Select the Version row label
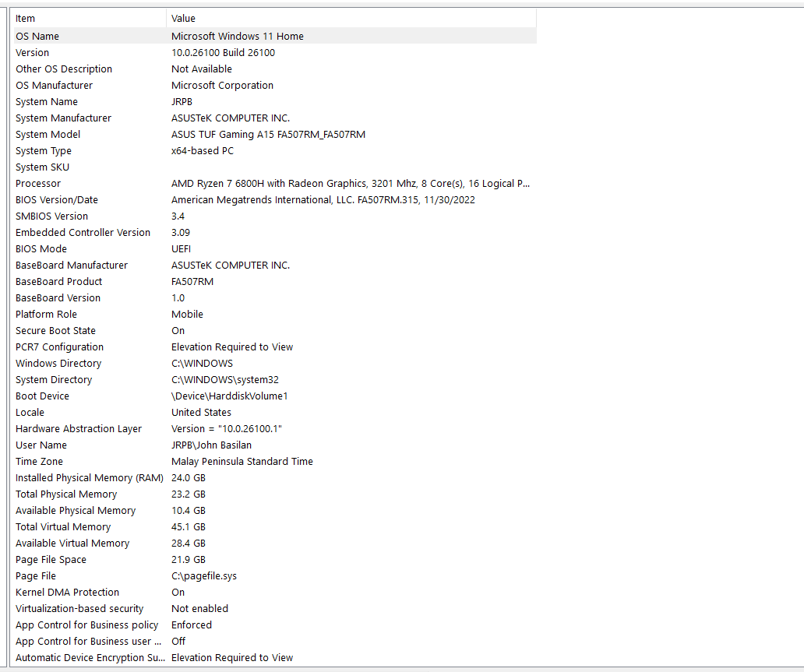804x672 pixels. pyautogui.click(x=32, y=52)
